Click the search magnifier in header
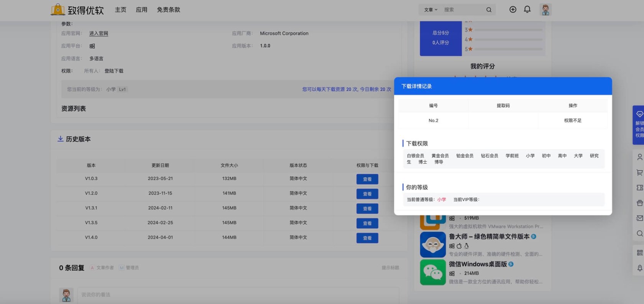 (489, 10)
